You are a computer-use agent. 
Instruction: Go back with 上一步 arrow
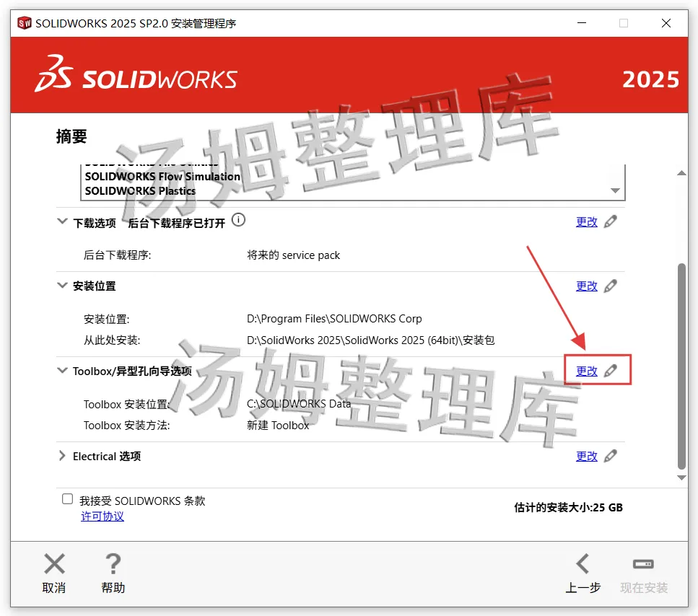pyautogui.click(x=583, y=563)
